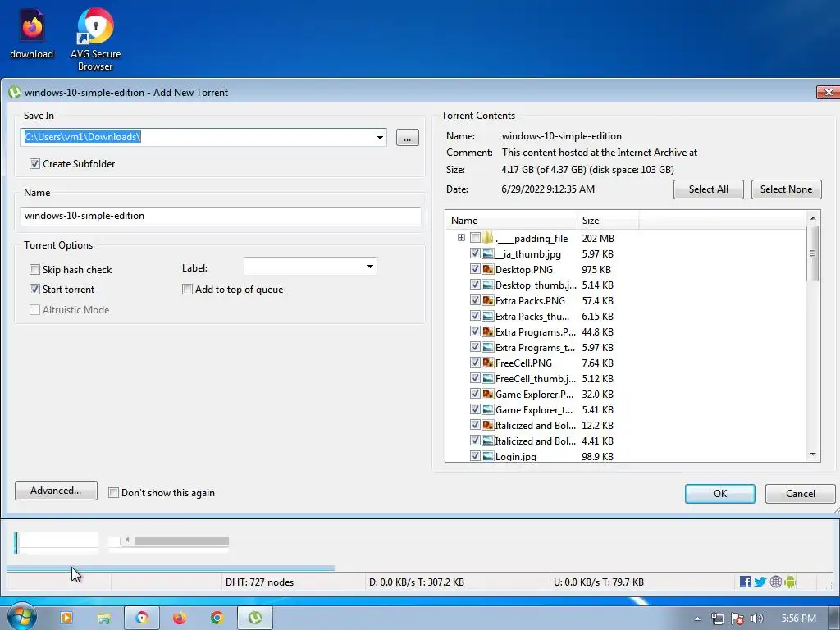
Task: Click the browse folder button
Action: pyautogui.click(x=408, y=138)
